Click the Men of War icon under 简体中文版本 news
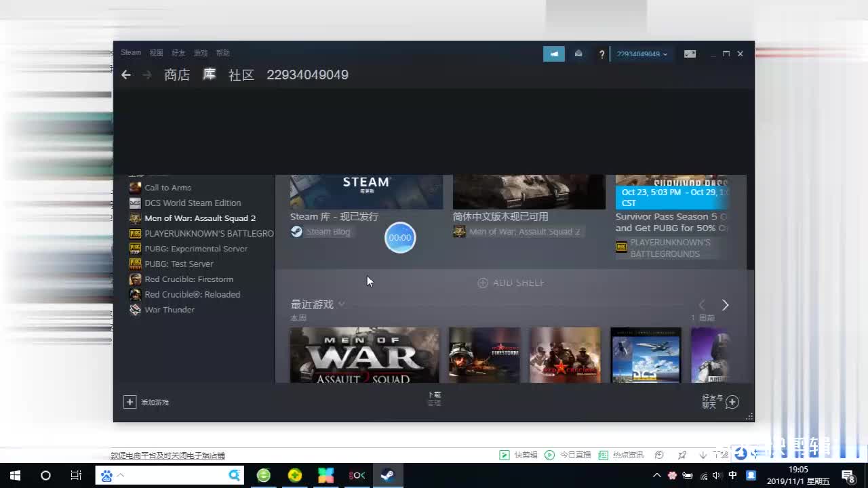The image size is (868, 488). click(459, 231)
